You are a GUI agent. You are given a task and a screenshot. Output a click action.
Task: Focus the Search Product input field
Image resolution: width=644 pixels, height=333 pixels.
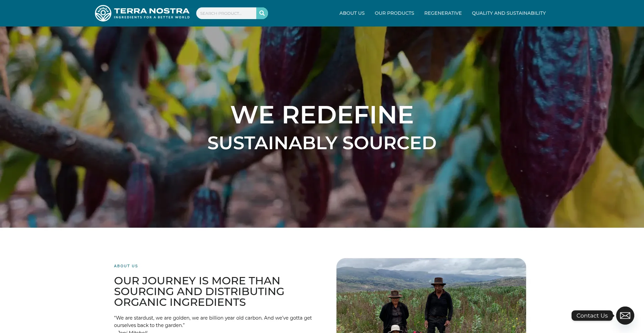[226, 13]
